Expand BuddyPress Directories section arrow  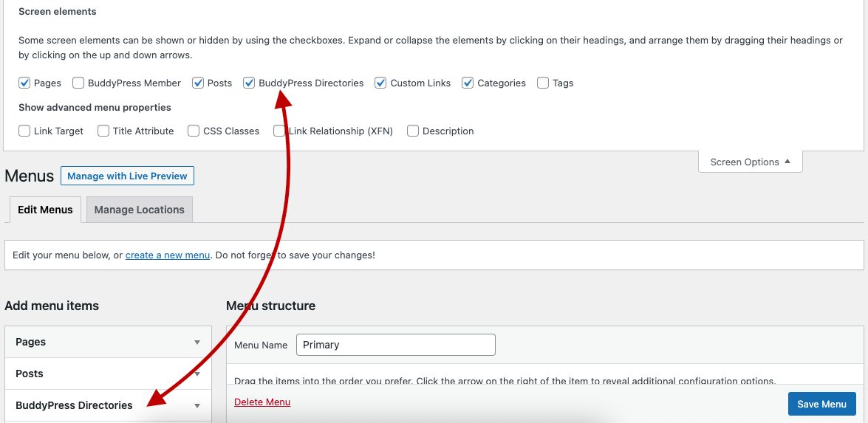[x=197, y=406]
